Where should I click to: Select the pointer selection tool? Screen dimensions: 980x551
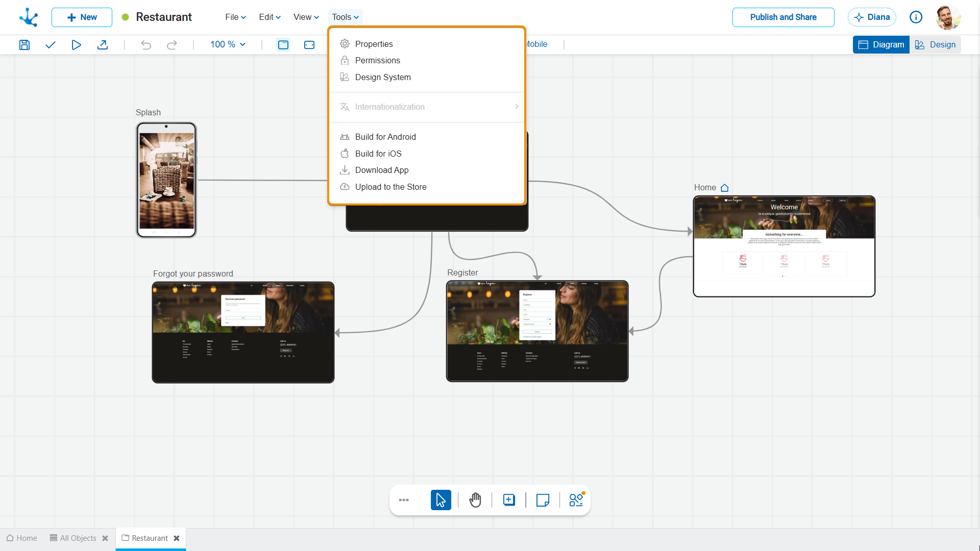441,500
